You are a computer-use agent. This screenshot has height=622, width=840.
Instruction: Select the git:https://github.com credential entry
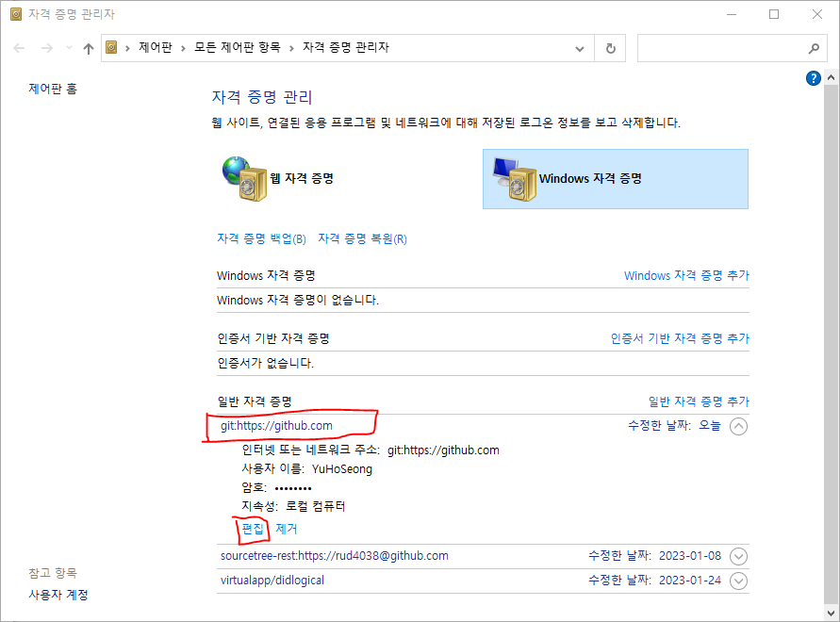[276, 425]
